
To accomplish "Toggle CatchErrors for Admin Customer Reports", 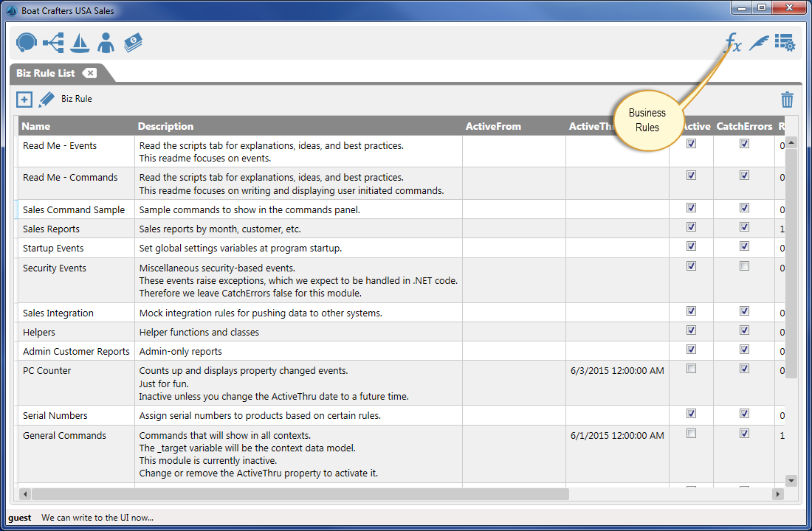I will [744, 350].
